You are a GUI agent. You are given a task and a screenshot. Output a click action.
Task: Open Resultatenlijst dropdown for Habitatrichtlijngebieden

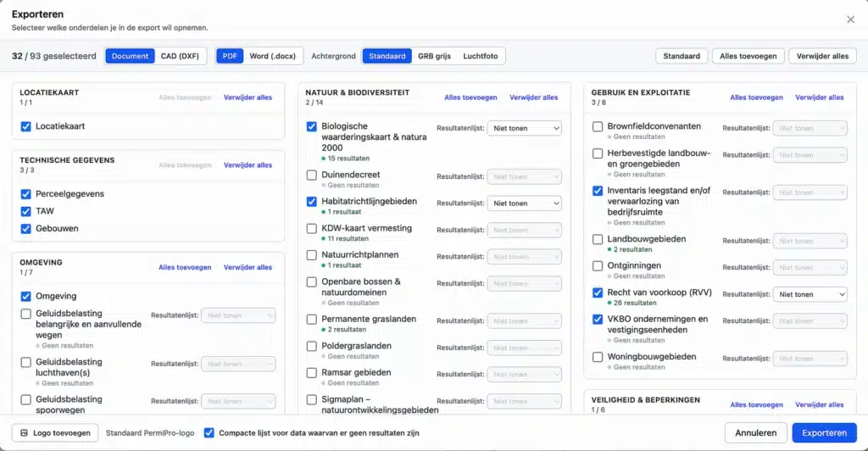pos(524,203)
